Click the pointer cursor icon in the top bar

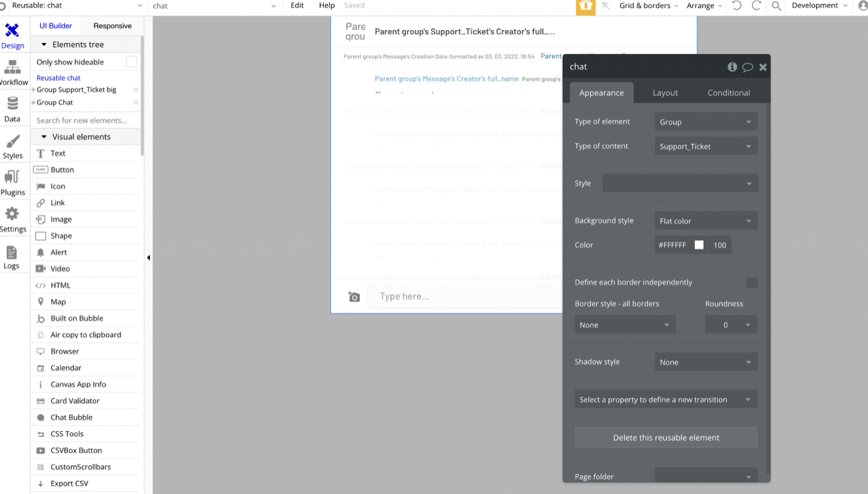605,5
